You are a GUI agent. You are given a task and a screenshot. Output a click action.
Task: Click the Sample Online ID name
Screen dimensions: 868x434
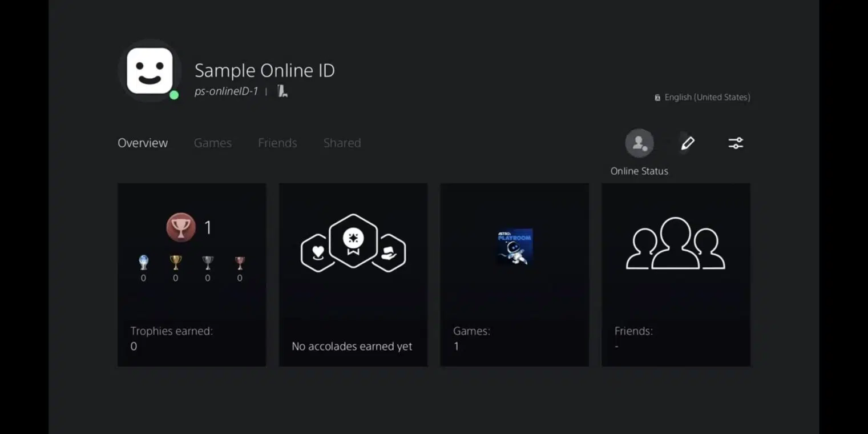pyautogui.click(x=264, y=71)
